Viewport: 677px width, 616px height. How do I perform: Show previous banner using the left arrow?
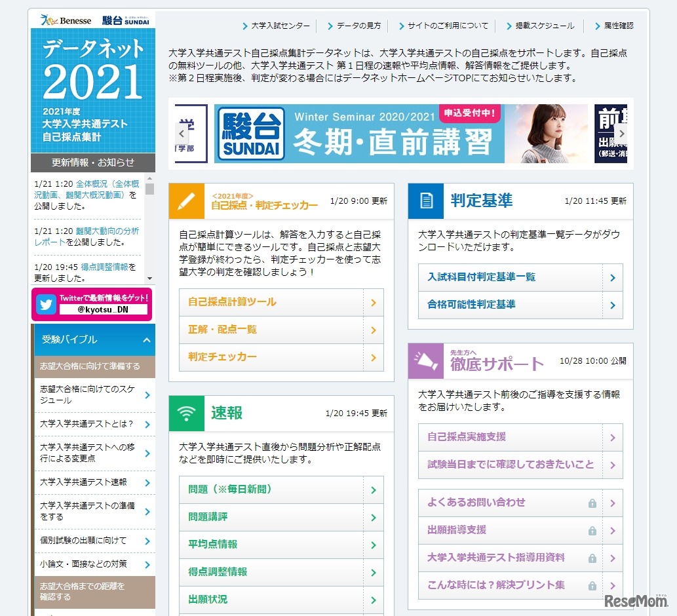pos(180,132)
